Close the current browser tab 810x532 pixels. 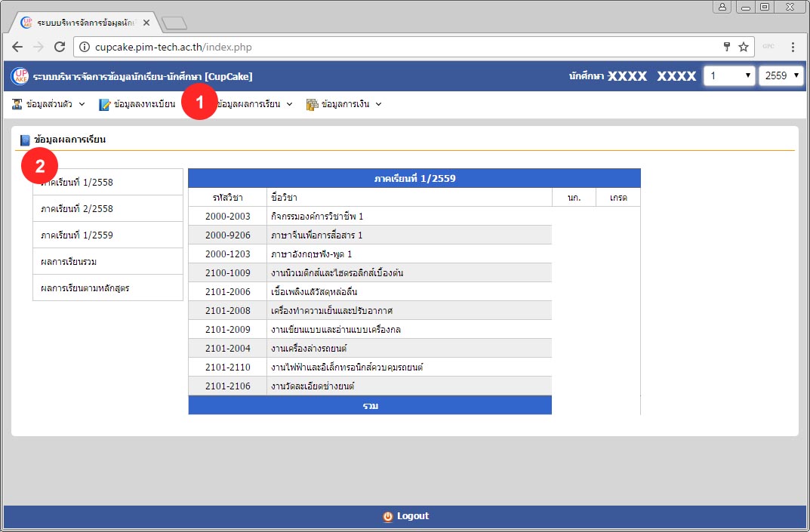146,23
